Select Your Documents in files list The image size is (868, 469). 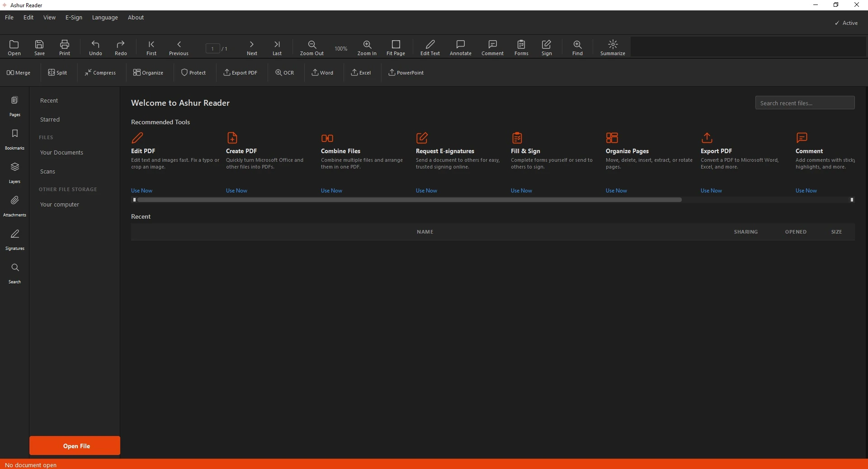point(61,153)
